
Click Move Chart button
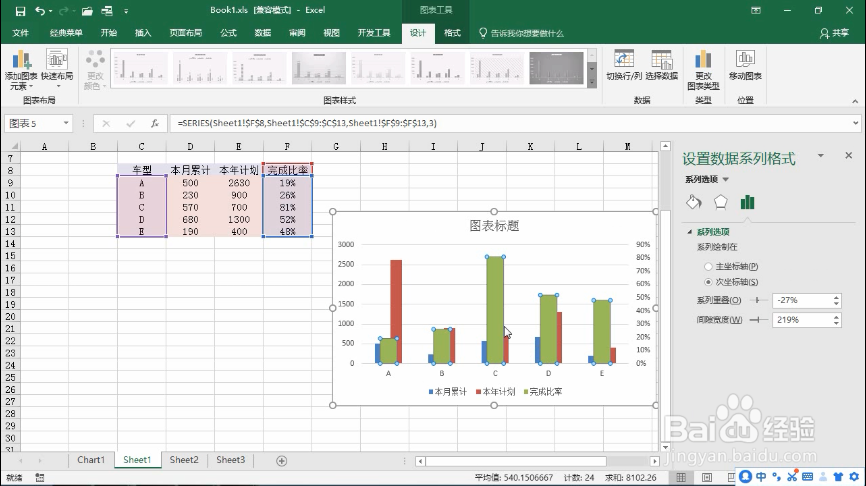coord(745,65)
